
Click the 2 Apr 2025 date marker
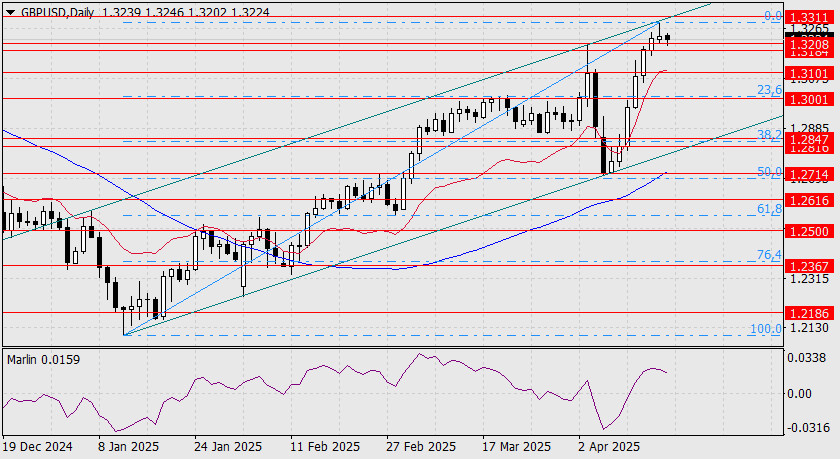[609, 447]
